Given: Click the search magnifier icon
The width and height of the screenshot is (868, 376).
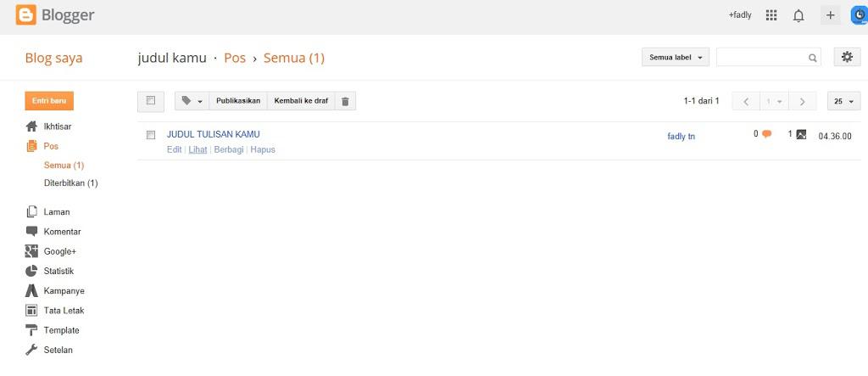Looking at the screenshot, I should pyautogui.click(x=813, y=58).
